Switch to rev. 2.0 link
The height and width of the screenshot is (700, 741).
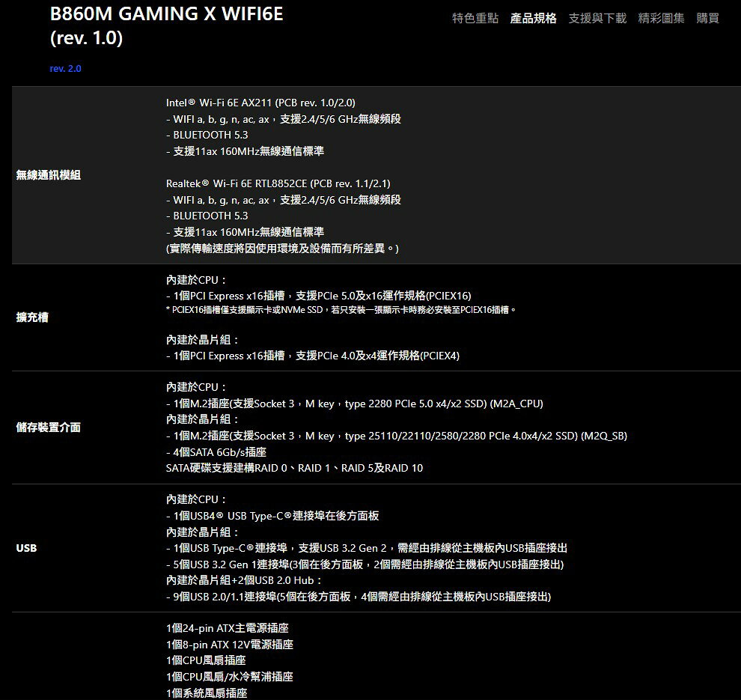(x=65, y=69)
